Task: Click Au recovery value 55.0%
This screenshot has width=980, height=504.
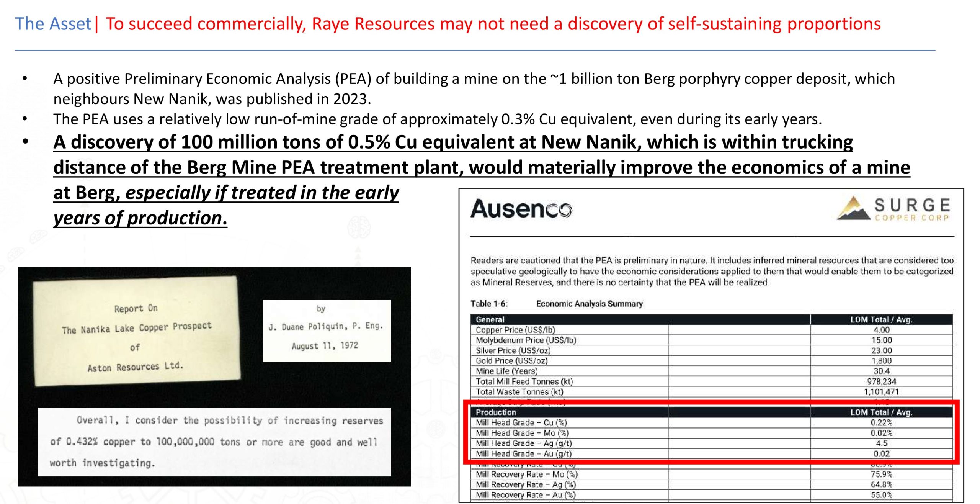Action: click(882, 495)
